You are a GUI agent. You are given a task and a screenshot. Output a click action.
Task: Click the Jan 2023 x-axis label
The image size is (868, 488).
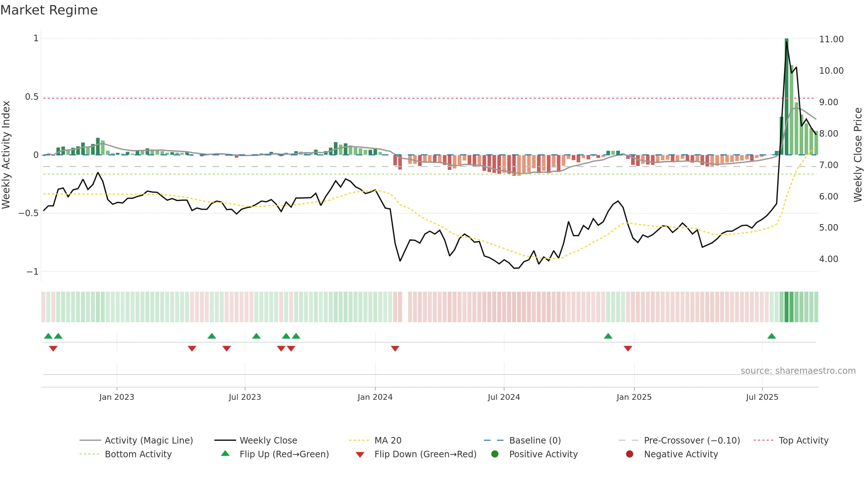(x=116, y=397)
